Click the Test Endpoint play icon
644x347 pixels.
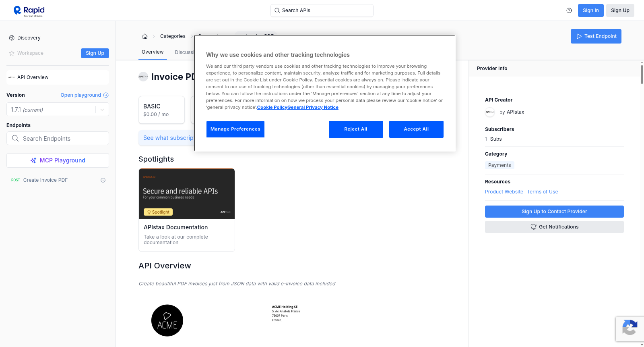579,36
